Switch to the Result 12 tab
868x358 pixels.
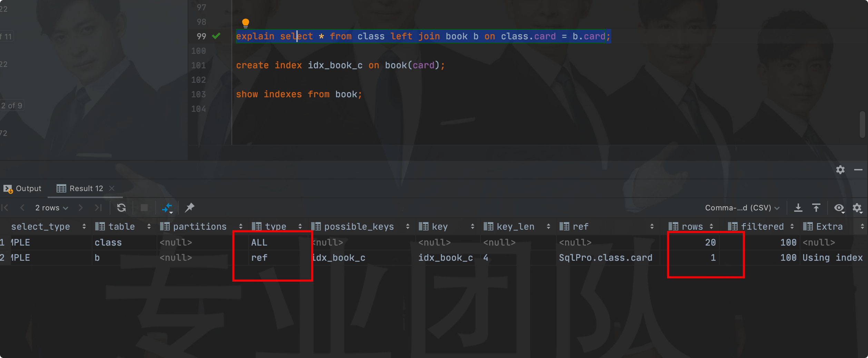point(80,188)
